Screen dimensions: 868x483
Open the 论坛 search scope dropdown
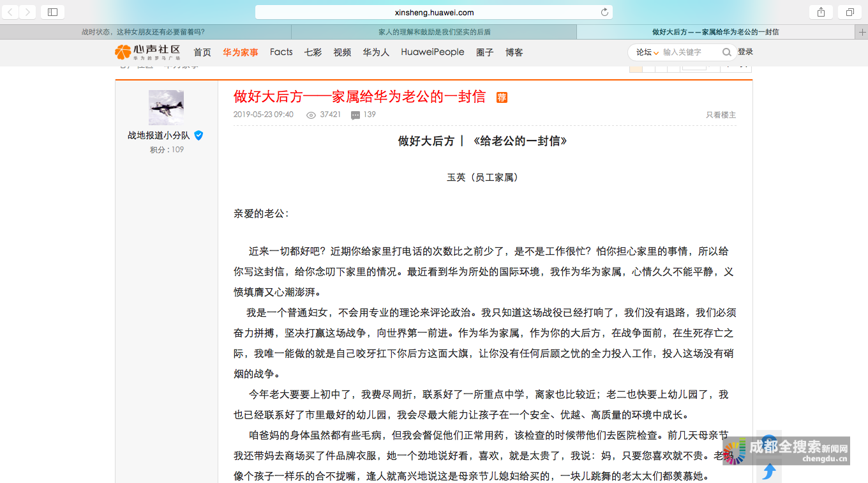click(647, 52)
